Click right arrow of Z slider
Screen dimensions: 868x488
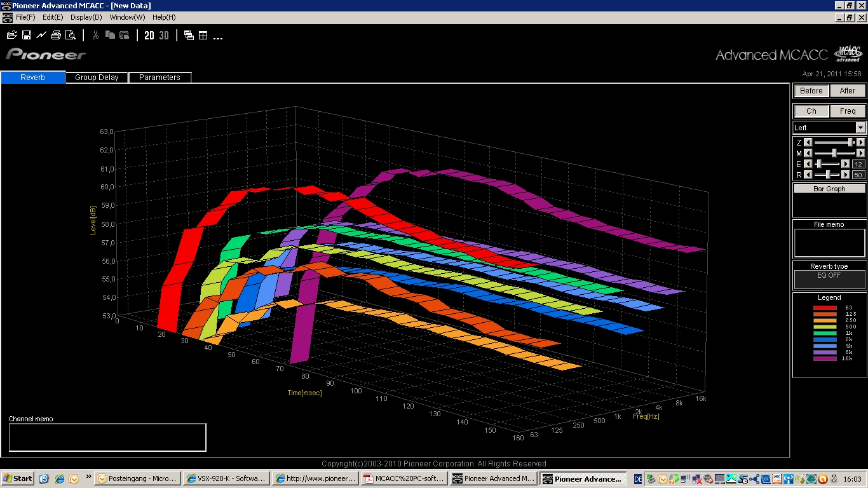coord(860,143)
